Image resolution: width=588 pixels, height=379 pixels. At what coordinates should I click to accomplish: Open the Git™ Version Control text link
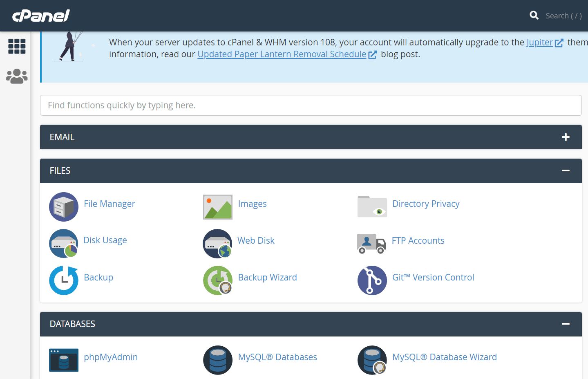pyautogui.click(x=433, y=277)
